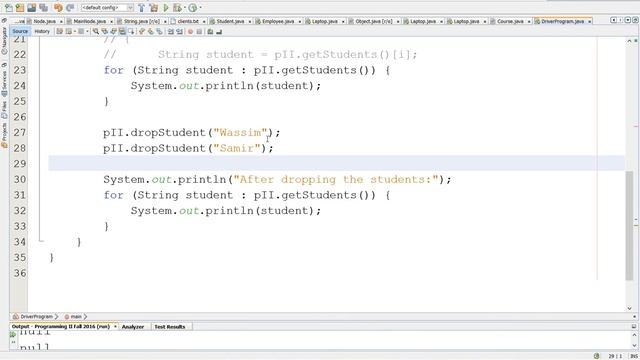Run the project with green play icon
The image size is (640, 360).
[166, 8]
